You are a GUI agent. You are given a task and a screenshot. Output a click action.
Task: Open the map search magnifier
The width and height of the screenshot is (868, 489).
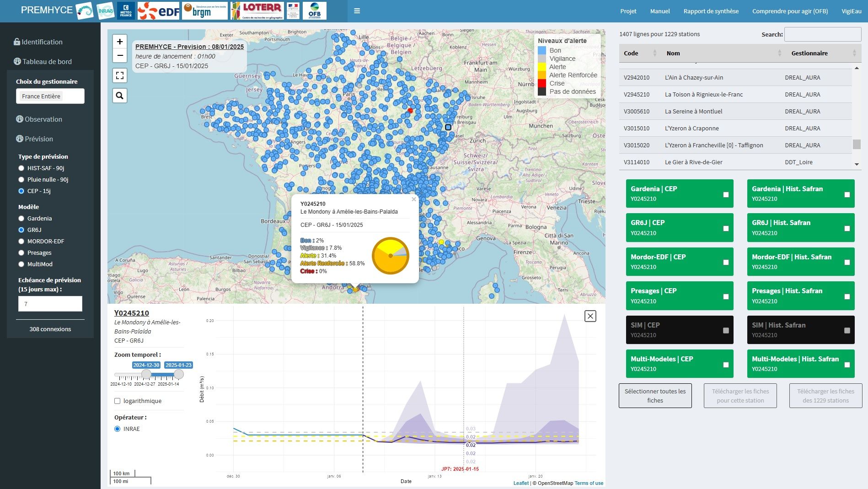coord(120,96)
